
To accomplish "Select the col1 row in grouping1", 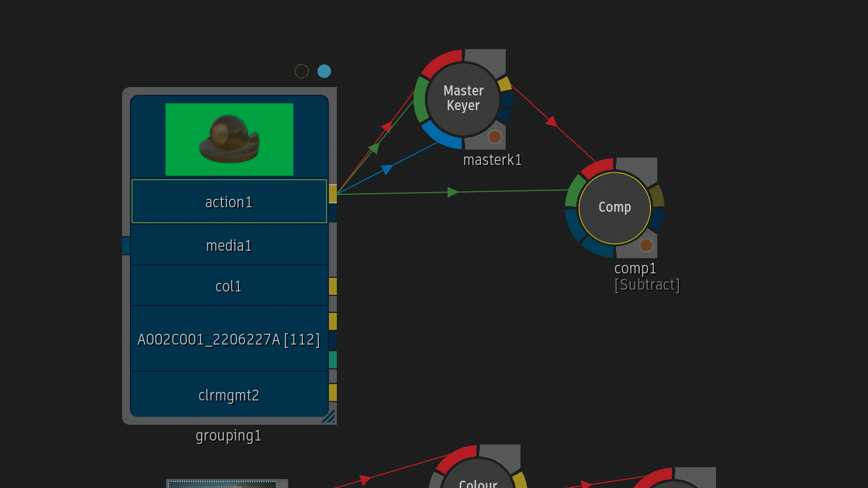I will [x=229, y=286].
